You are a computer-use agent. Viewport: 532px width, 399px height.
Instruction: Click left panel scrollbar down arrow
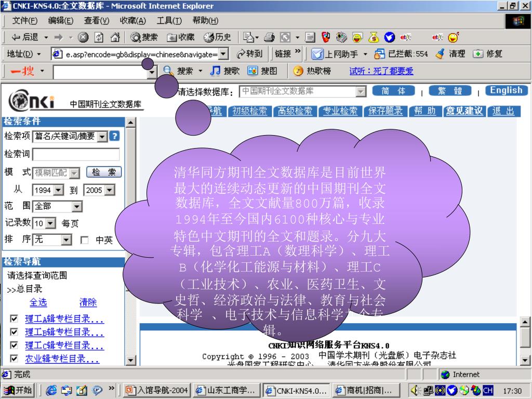click(130, 360)
